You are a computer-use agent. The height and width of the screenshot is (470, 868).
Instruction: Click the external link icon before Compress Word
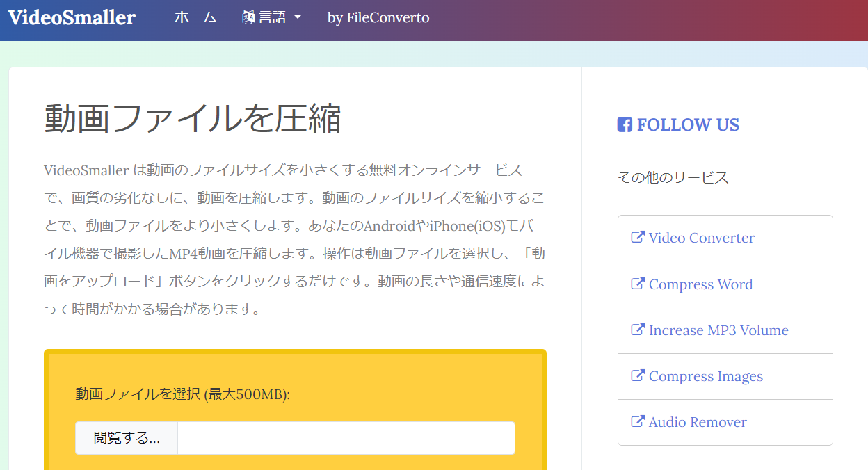(x=638, y=284)
